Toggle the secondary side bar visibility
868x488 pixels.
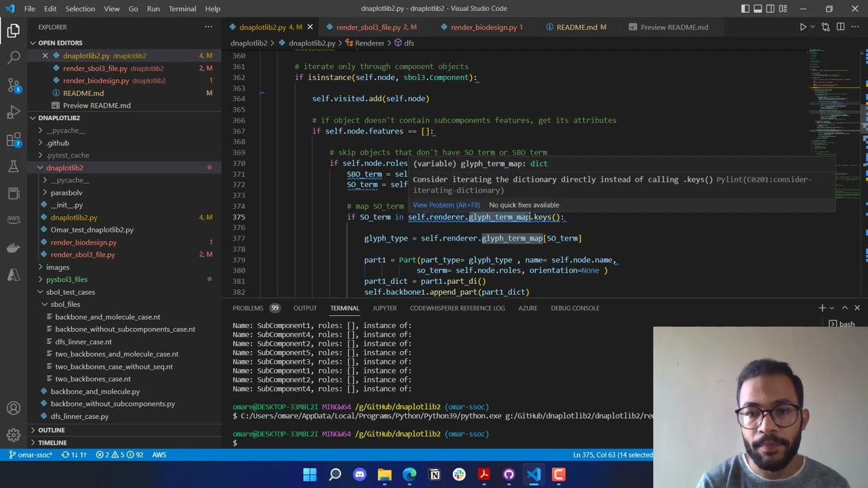point(771,9)
